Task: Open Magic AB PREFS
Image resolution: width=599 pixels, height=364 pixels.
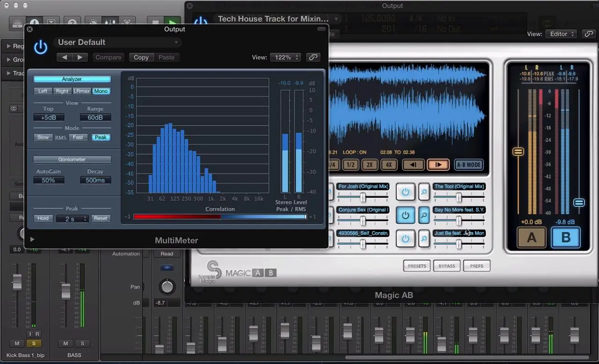Action: [x=477, y=266]
